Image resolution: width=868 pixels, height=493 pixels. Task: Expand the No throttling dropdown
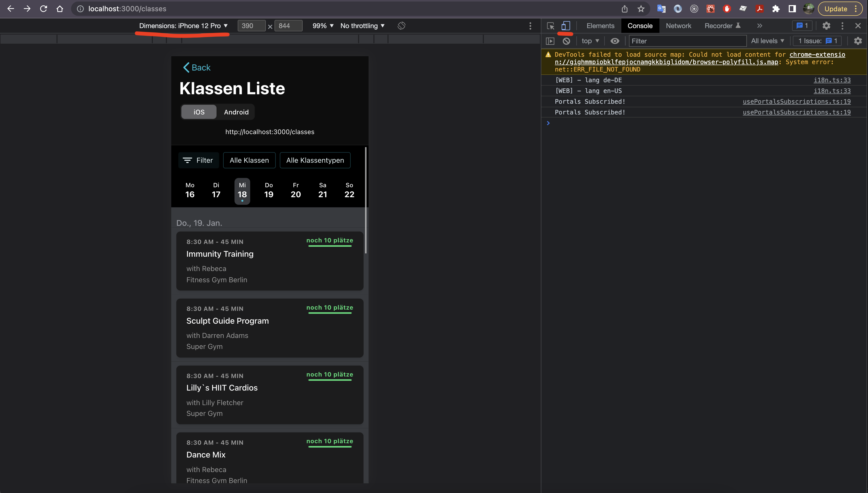click(362, 26)
